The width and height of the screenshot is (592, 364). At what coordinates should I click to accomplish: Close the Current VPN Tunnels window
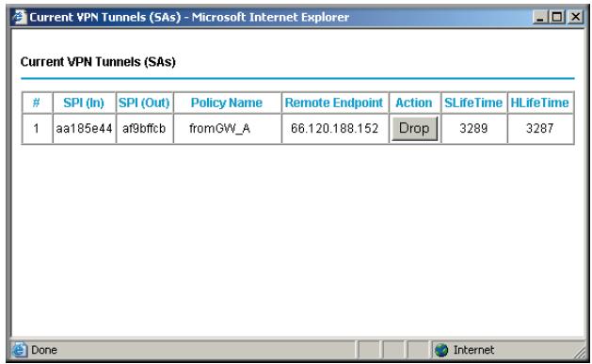(x=575, y=17)
